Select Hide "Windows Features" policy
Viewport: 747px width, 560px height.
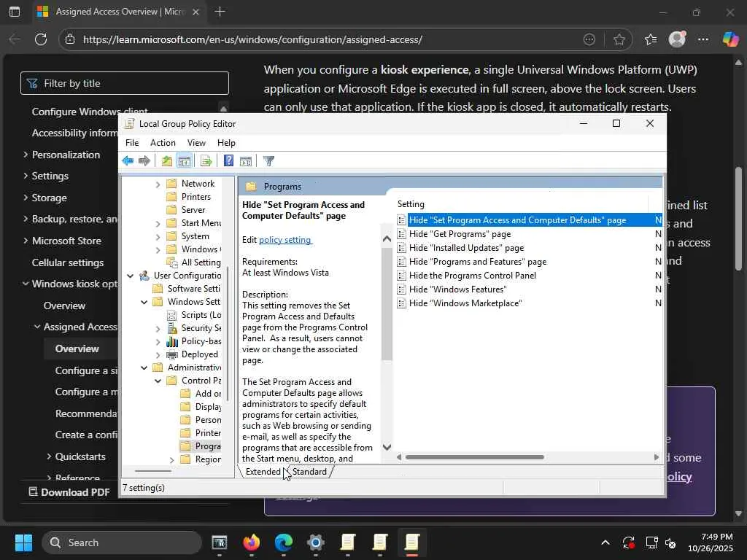point(457,289)
